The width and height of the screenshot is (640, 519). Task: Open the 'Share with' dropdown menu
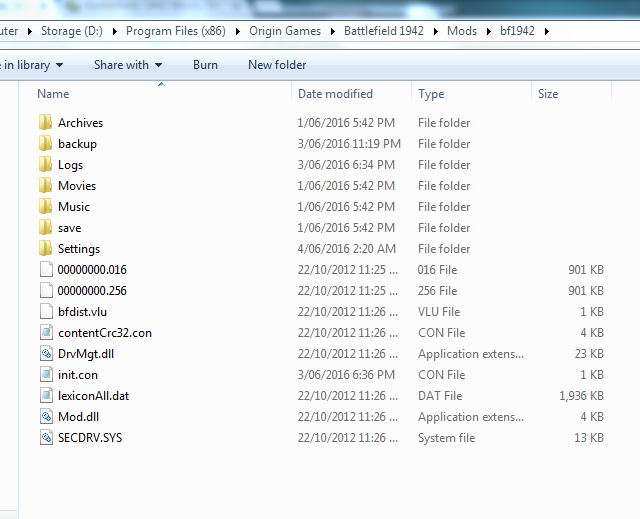(128, 65)
